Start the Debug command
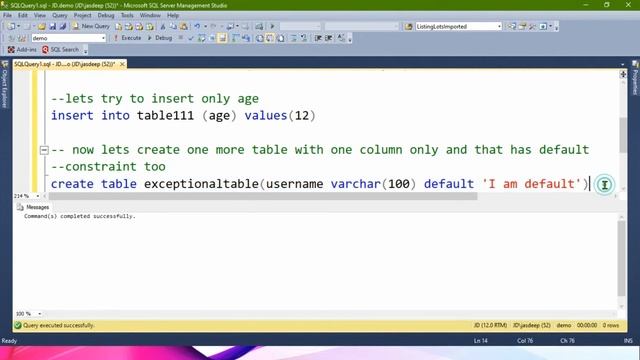This screenshot has height=360, width=640. click(160, 38)
